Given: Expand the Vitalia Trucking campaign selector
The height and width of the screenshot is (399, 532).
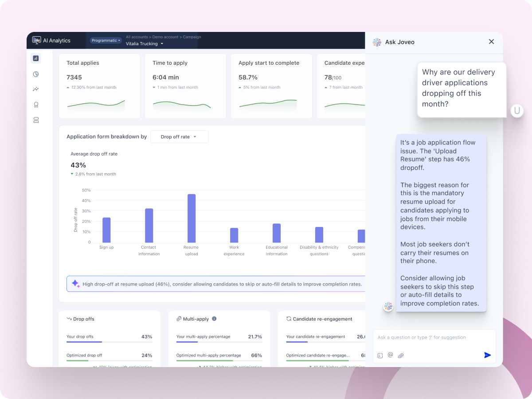Looking at the screenshot, I should point(145,44).
